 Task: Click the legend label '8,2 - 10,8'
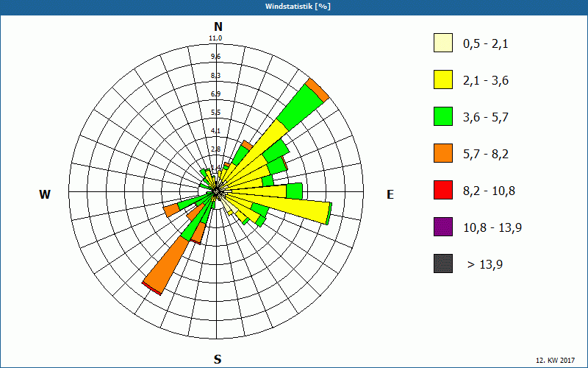point(489,191)
